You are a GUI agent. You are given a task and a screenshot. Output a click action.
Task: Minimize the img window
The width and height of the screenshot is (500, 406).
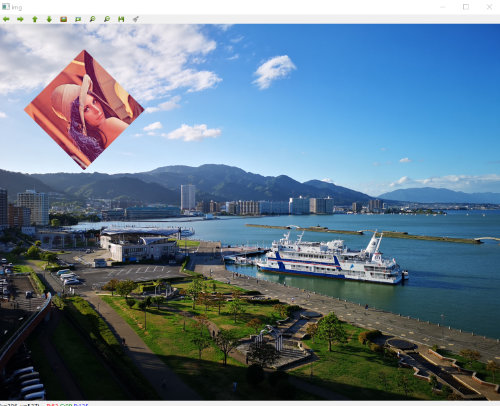[443, 7]
